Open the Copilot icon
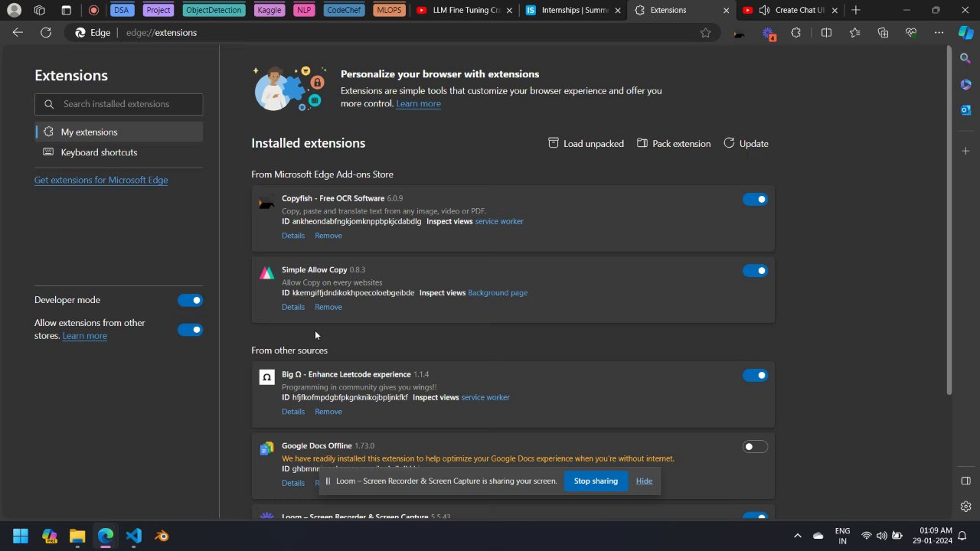980x551 pixels. (965, 33)
